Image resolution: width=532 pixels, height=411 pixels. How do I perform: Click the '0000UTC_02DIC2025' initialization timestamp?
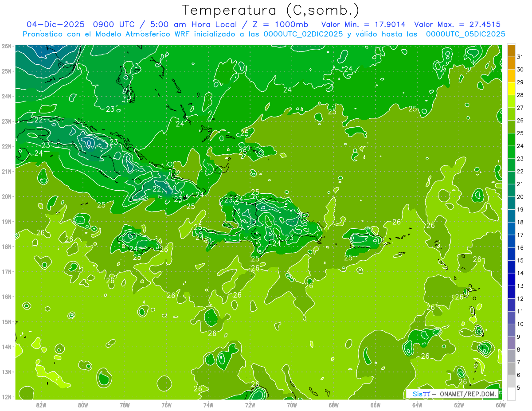tap(303, 34)
